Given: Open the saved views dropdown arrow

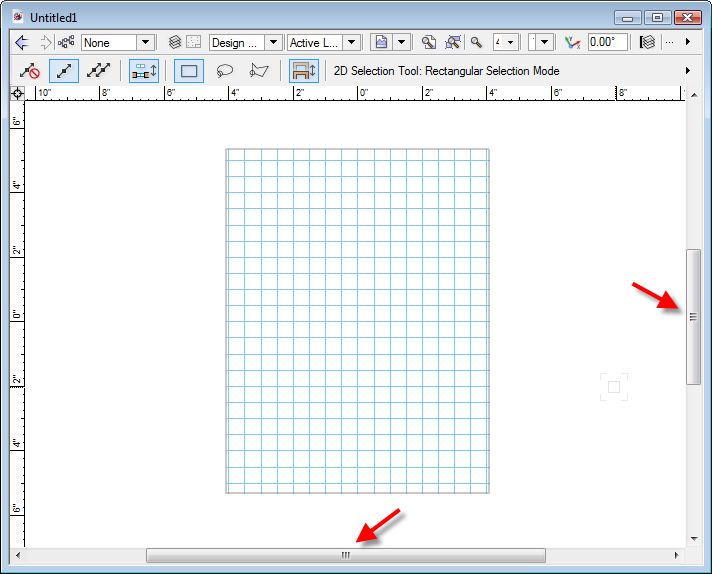Looking at the screenshot, I should 401,43.
